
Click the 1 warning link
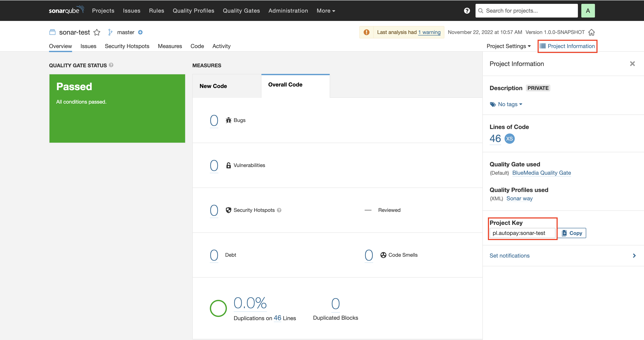click(x=429, y=32)
